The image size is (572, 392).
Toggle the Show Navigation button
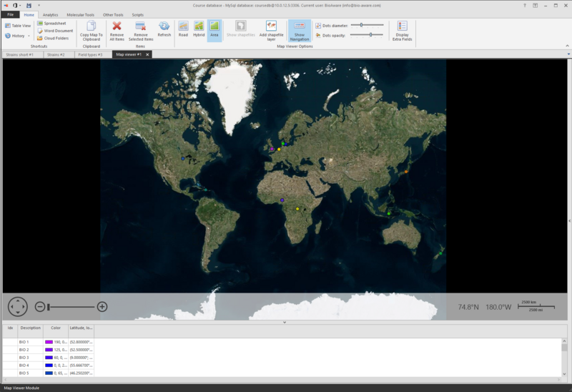coord(300,29)
